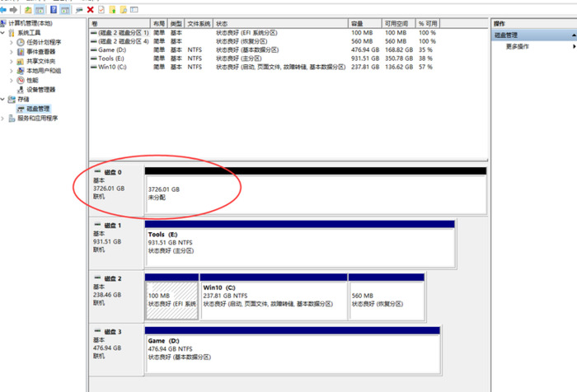Click the 共享文件夹 shared folder icon
The height and width of the screenshot is (392, 577).
coord(21,61)
